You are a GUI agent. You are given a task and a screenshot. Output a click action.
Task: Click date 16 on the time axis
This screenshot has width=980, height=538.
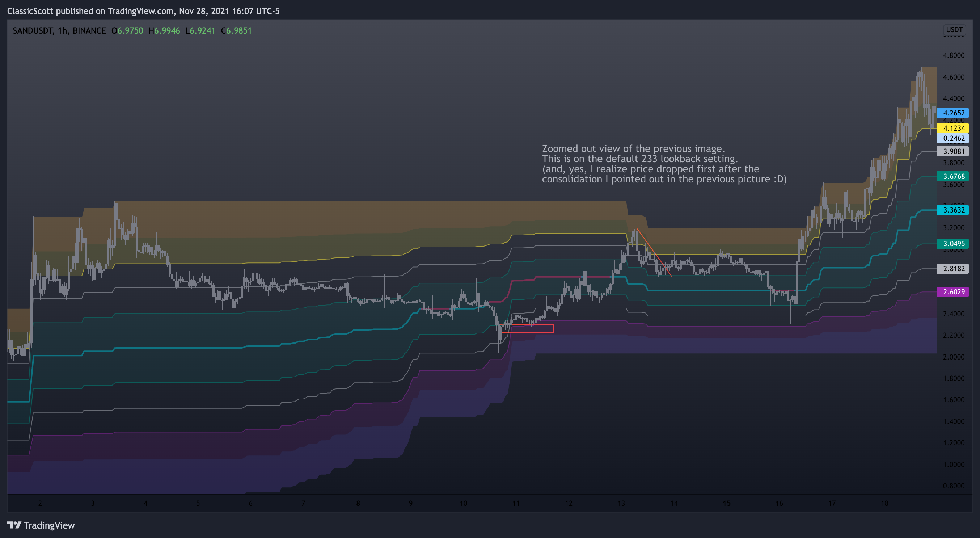tap(779, 503)
